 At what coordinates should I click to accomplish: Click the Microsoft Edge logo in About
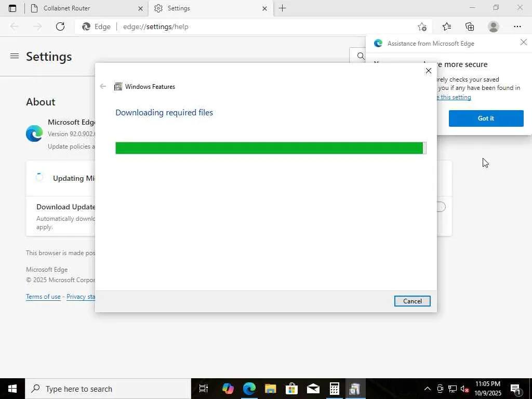(x=34, y=134)
